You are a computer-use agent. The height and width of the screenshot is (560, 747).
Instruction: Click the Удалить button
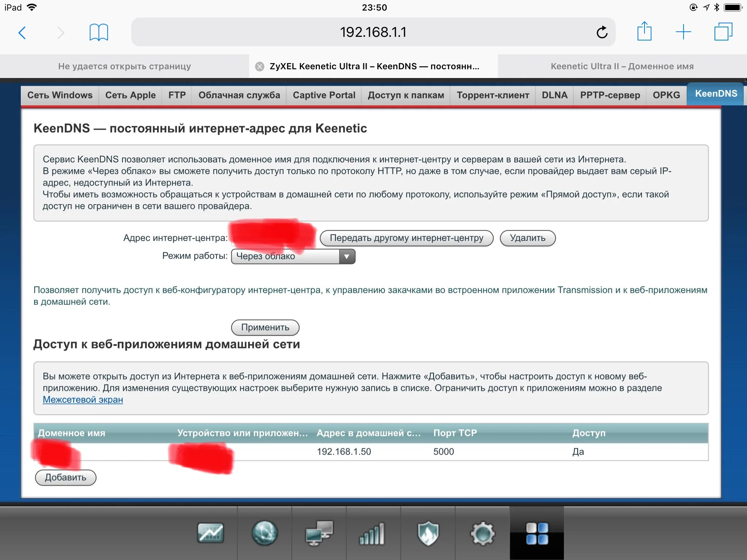(527, 238)
